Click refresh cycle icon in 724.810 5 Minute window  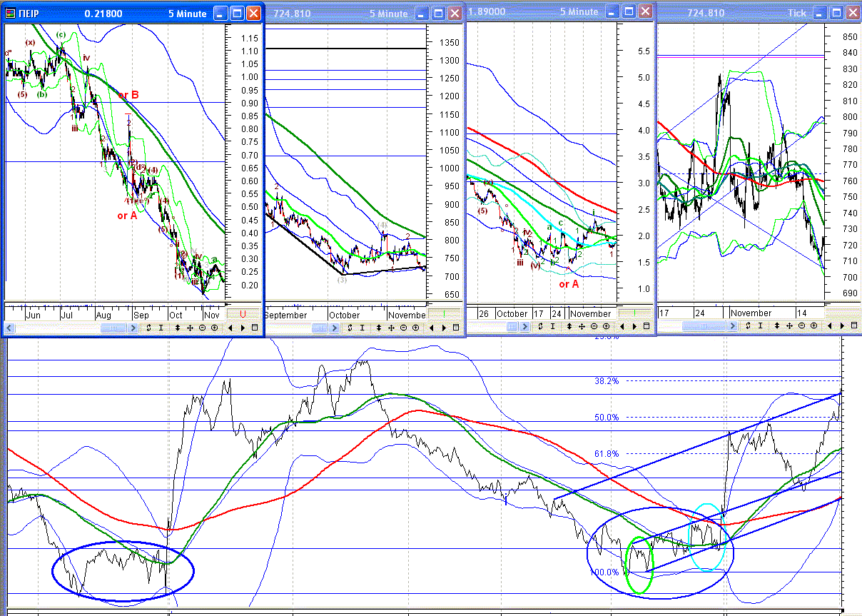pyautogui.click(x=350, y=328)
